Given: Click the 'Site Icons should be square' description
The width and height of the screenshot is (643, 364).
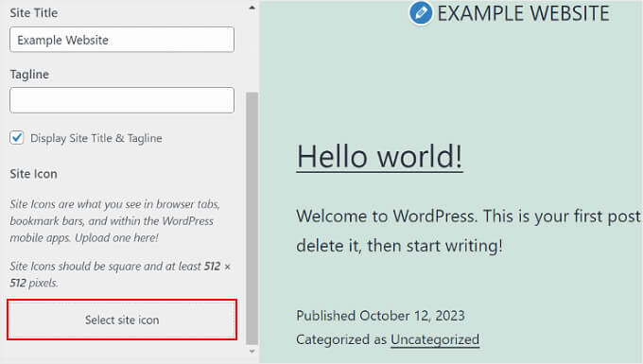Looking at the screenshot, I should 120,274.
